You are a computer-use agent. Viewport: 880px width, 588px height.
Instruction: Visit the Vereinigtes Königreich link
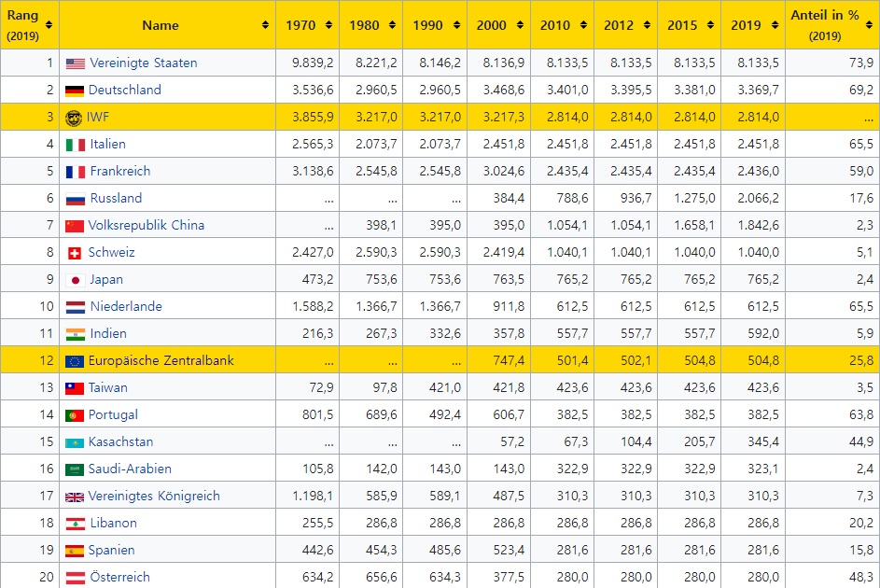[154, 496]
